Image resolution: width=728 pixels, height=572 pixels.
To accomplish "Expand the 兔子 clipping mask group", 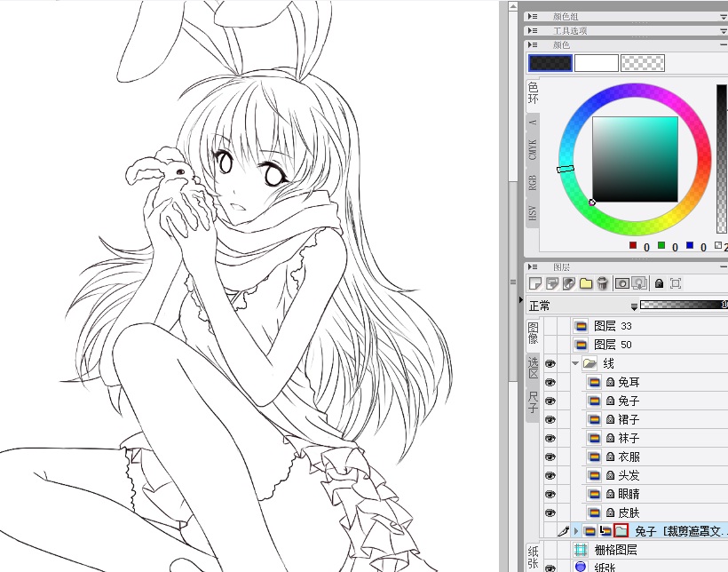I will coord(575,531).
